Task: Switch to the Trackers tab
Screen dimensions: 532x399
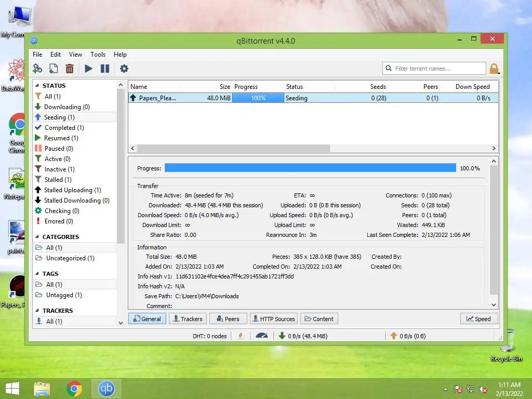Action: tap(188, 319)
